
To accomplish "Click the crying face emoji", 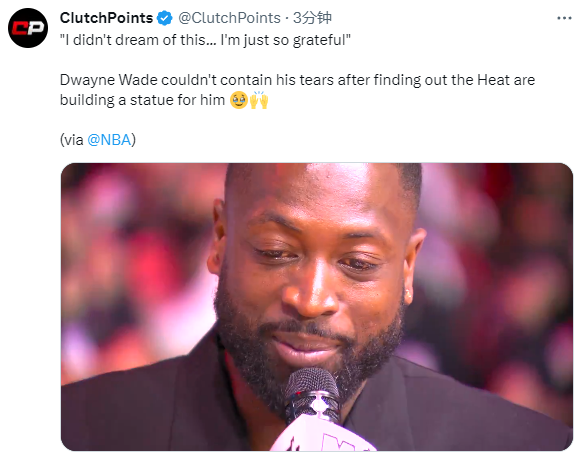I will tap(239, 100).
